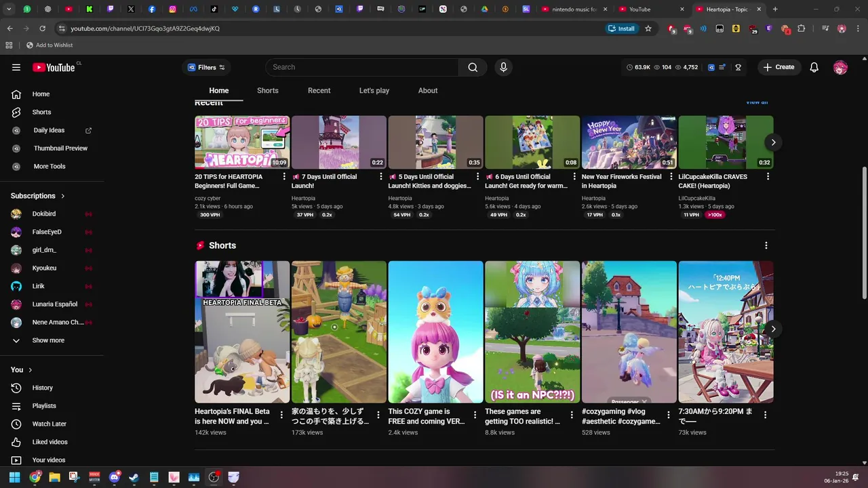The width and height of the screenshot is (868, 488).
Task: Open the HEARTOPIA FINAL BETA short thumbnail
Action: tap(242, 332)
